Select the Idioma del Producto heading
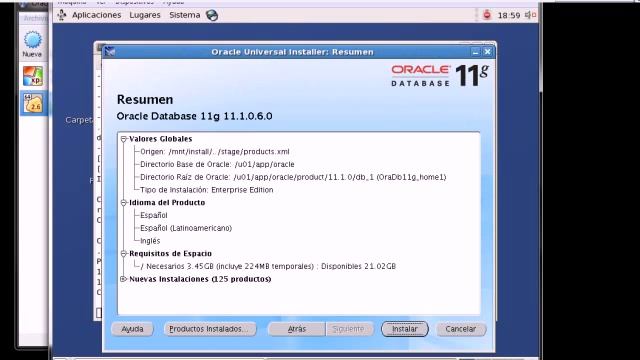The image size is (640, 360). [167, 202]
